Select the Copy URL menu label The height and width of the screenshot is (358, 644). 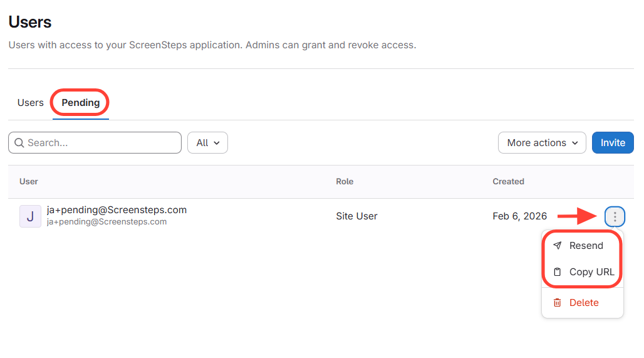[x=591, y=272]
